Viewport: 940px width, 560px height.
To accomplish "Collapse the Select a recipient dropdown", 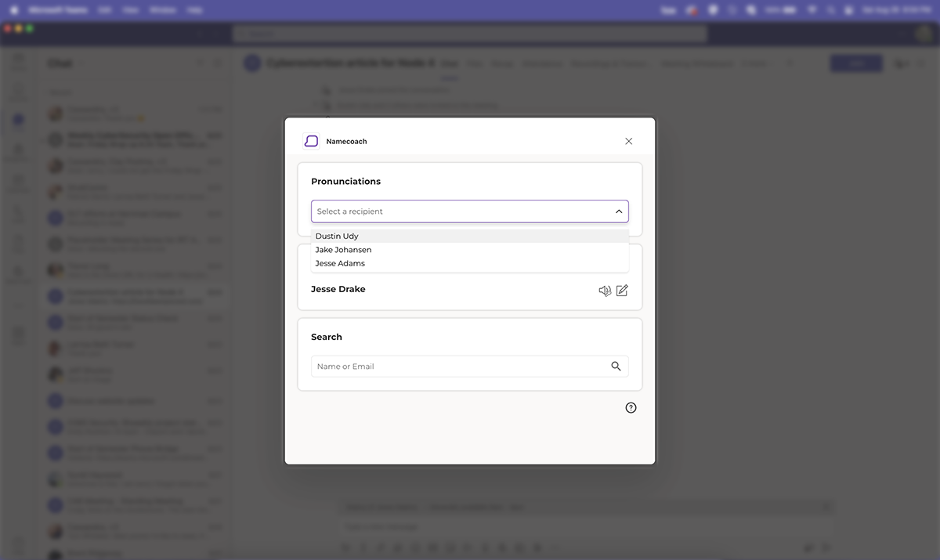I will point(619,211).
